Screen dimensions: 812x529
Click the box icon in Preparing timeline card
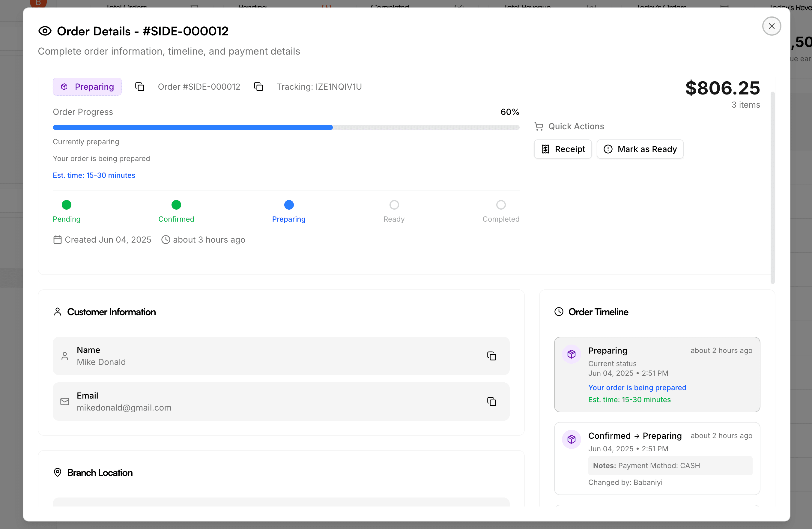tap(572, 354)
